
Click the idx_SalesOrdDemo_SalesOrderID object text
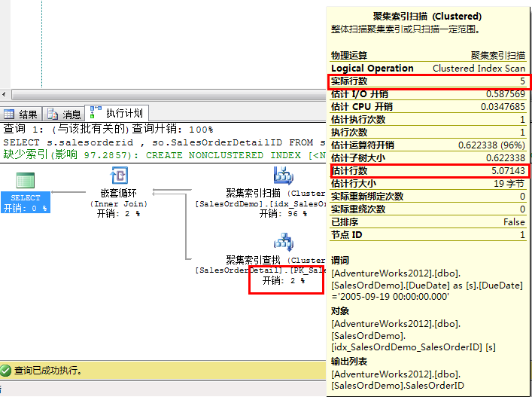coord(414,347)
